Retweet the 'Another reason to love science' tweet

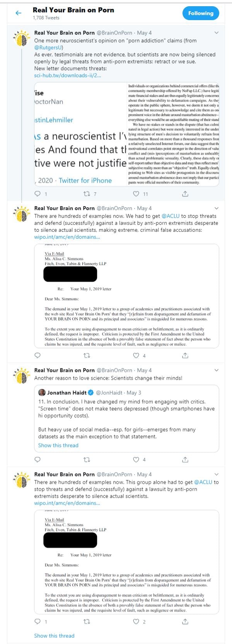coord(87,459)
